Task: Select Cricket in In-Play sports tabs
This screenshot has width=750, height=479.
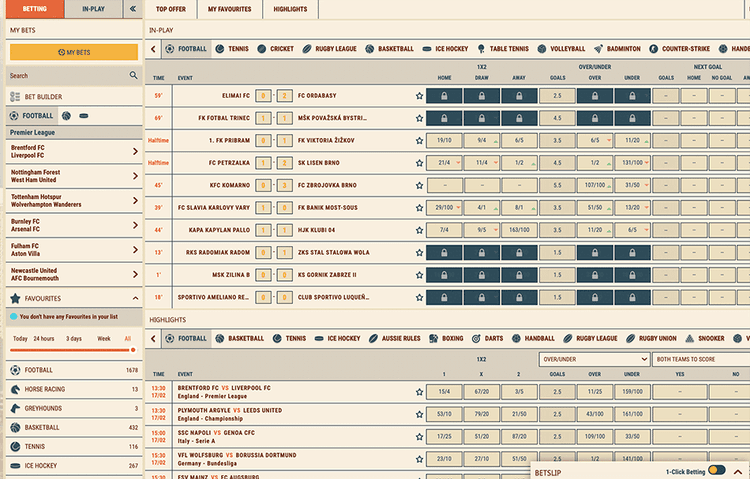Action: 276,49
